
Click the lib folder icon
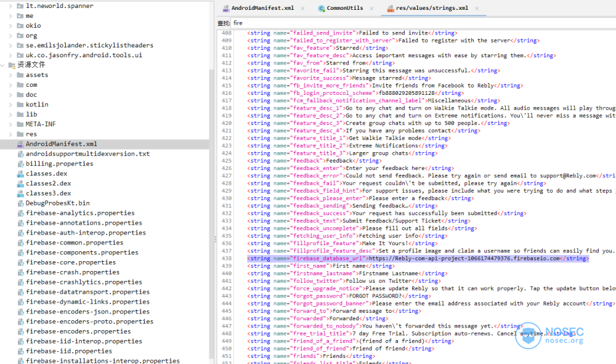20,115
